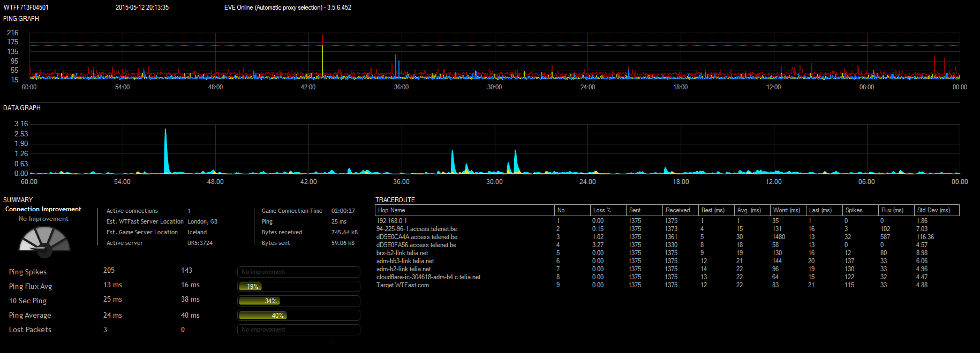Click the Connection Improvement gauge icon
980x353 pixels.
(44, 240)
